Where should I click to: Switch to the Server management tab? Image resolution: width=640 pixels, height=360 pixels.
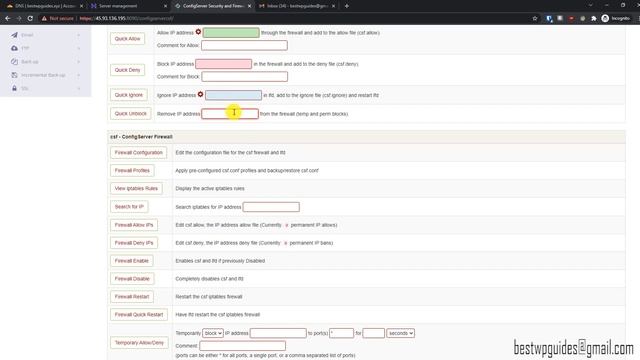128,6
